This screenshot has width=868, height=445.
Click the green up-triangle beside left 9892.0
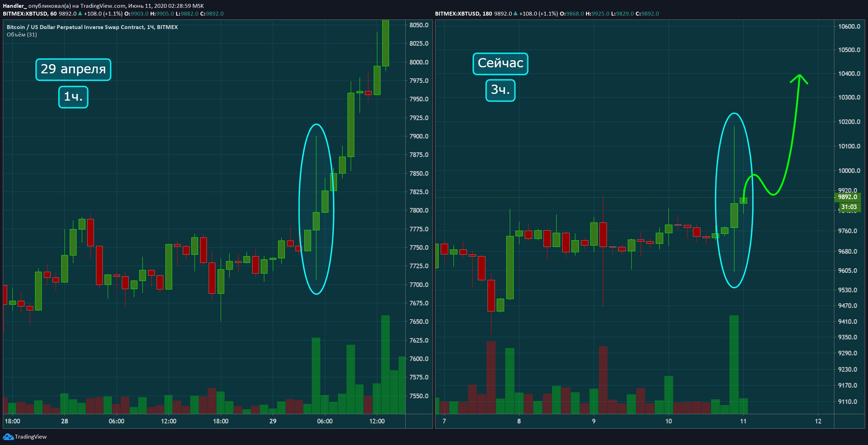(x=80, y=13)
